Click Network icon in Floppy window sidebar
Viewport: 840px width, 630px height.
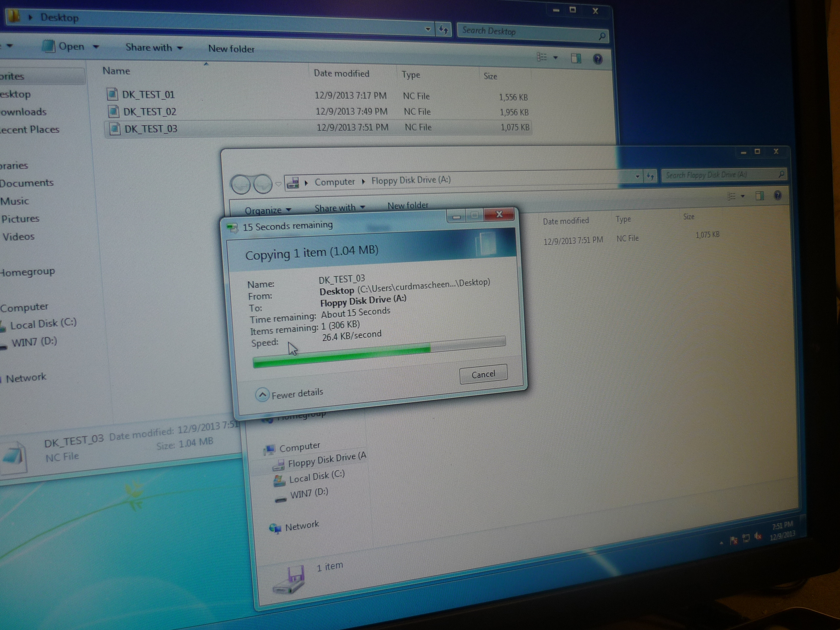[x=275, y=528]
